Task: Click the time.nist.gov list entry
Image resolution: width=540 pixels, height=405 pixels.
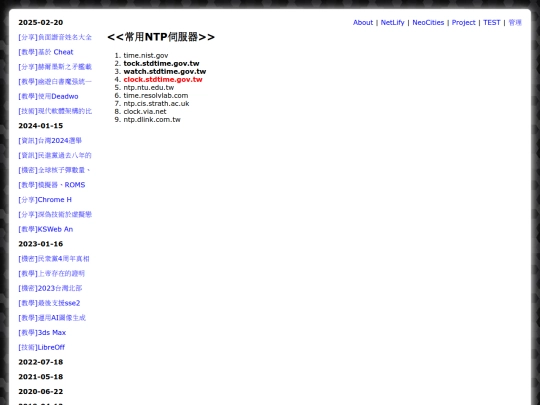Action: point(146,55)
